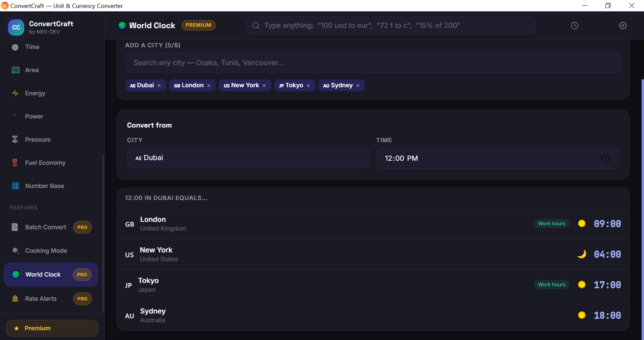The width and height of the screenshot is (644, 340).
Task: Click the ConvertCraft CC logo icon
Action: click(x=16, y=27)
